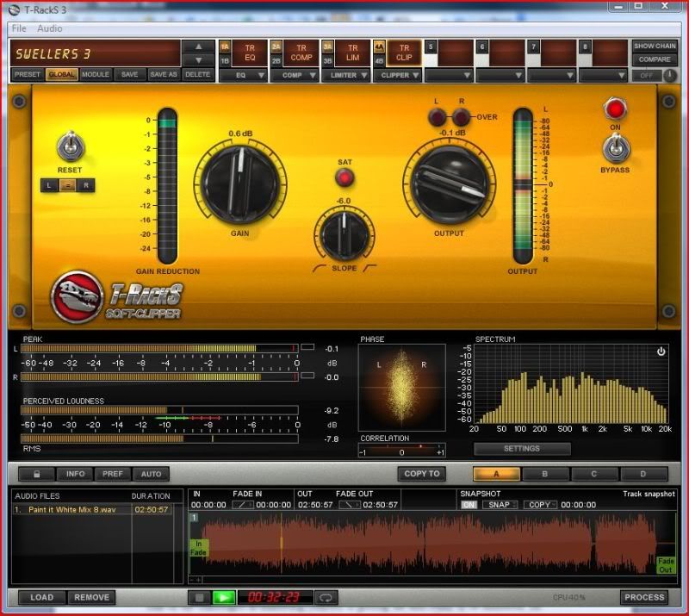This screenshot has width=689, height=616.
Task: Select chain slot 2A
Action: click(x=276, y=47)
